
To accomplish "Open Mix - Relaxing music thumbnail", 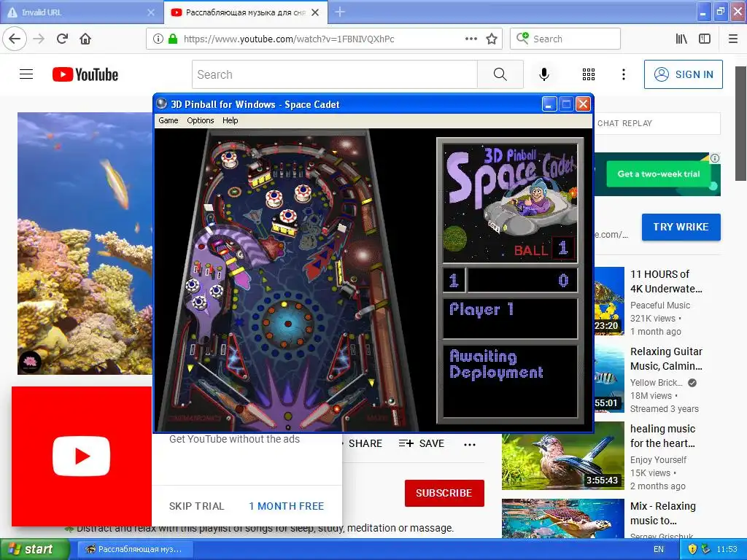I will click(562, 518).
